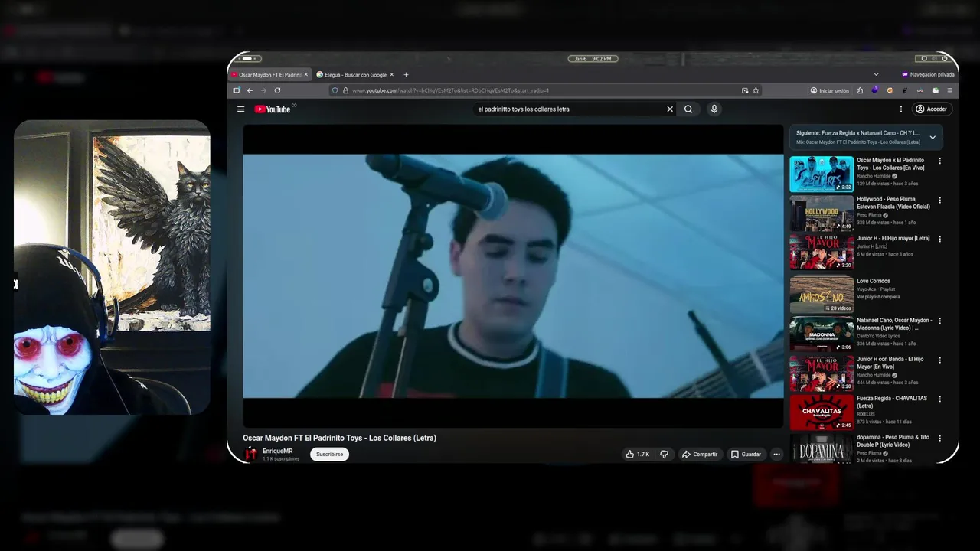The image size is (980, 551).
Task: Start voice search with the microphone
Action: pos(714,109)
